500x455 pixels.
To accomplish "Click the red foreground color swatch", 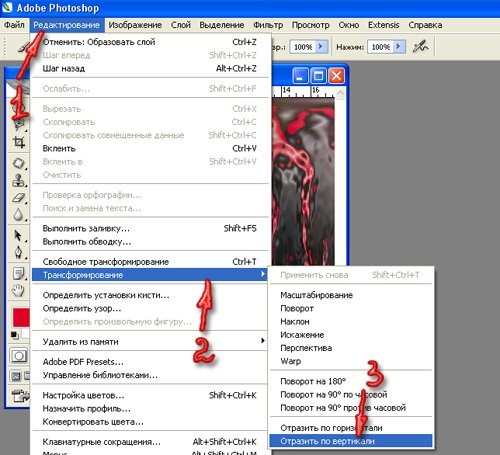I will pos(21,317).
